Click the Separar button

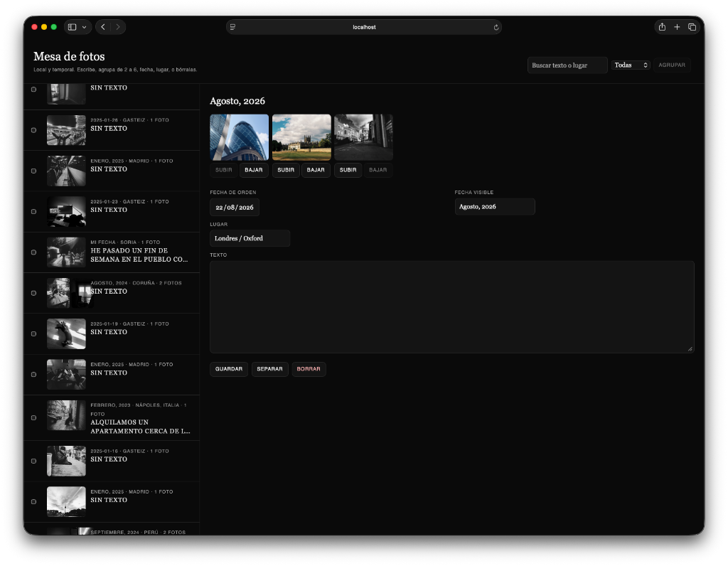pos(269,369)
